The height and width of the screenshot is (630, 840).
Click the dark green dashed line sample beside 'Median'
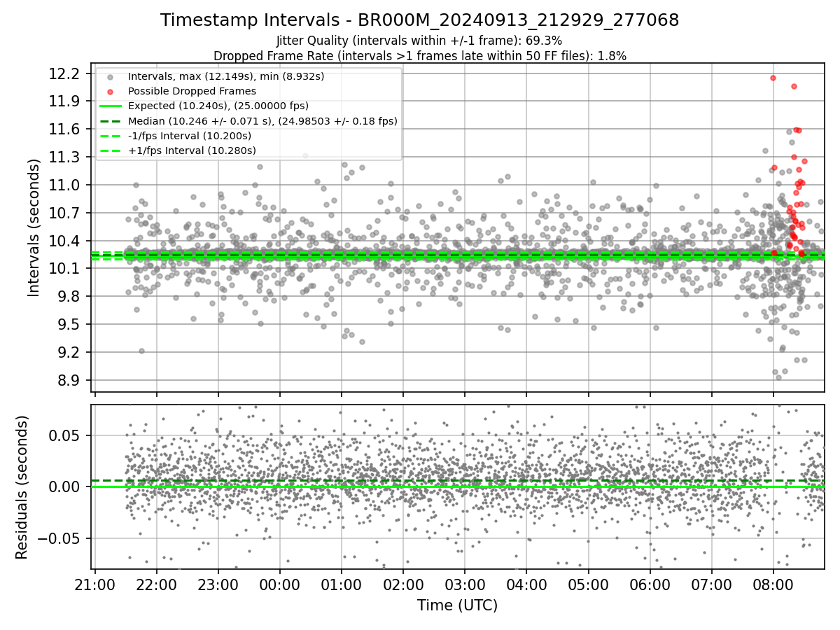pyautogui.click(x=111, y=121)
